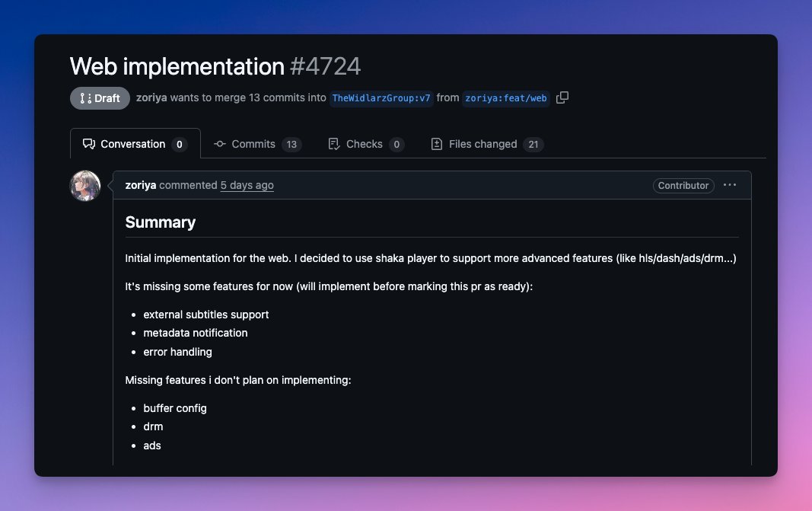The image size is (812, 511).
Task: Click the Contributor badge
Action: (x=683, y=186)
